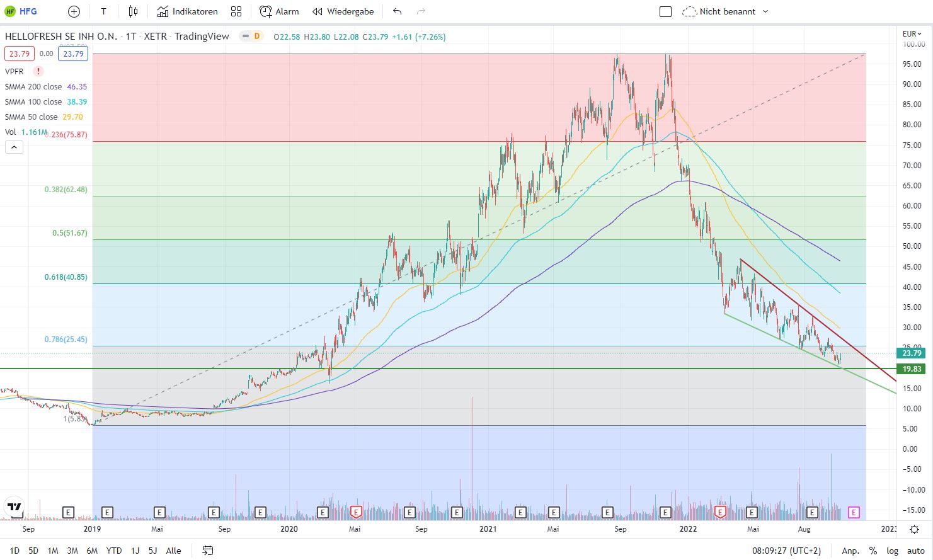Select the Alle time range
This screenshot has height=560, width=933.
click(x=173, y=551)
